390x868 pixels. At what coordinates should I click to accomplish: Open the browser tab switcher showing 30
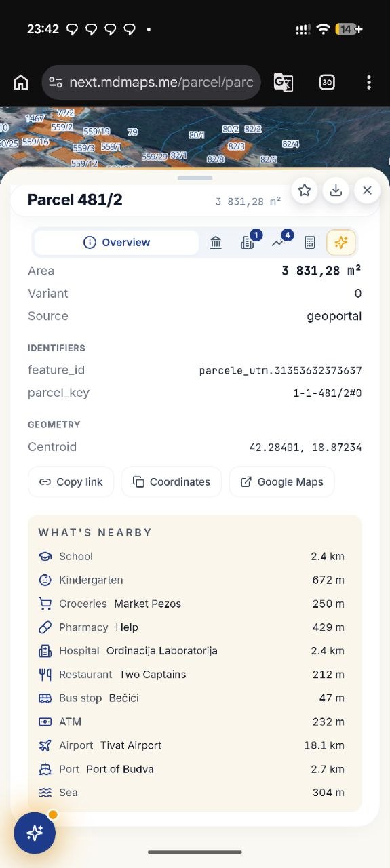coord(327,83)
